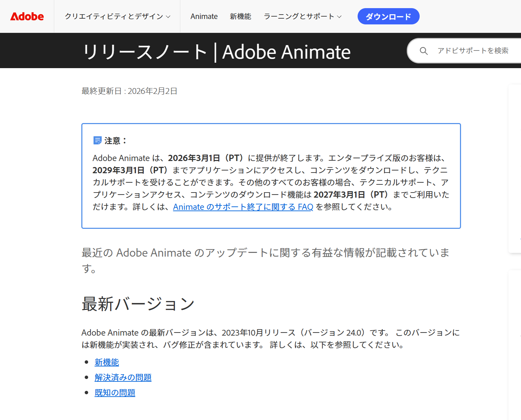Follow the 新機能 link in the bullet list

tap(107, 362)
